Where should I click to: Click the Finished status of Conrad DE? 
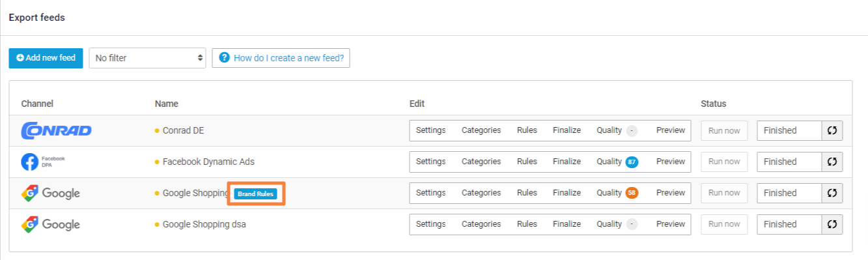[789, 130]
